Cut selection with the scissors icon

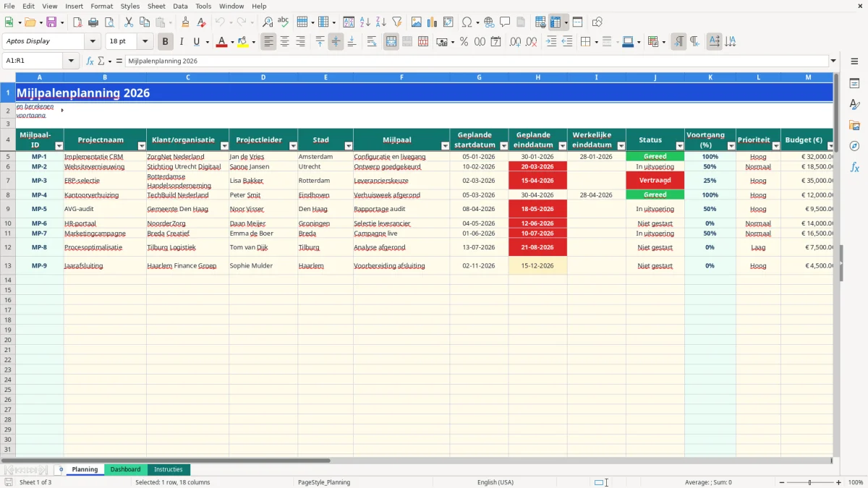pyautogui.click(x=128, y=22)
